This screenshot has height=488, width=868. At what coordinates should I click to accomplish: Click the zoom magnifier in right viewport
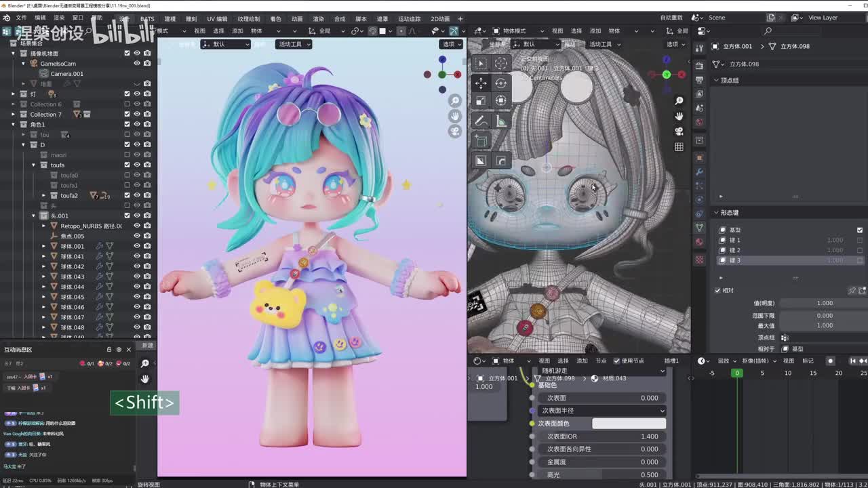pos(679,100)
